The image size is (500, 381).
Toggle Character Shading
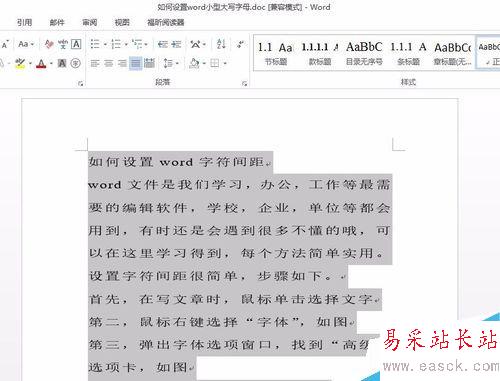coord(62,63)
